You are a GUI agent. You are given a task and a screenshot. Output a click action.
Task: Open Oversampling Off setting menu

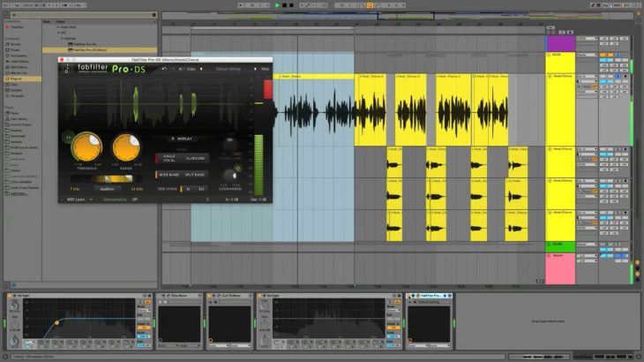tap(135, 200)
